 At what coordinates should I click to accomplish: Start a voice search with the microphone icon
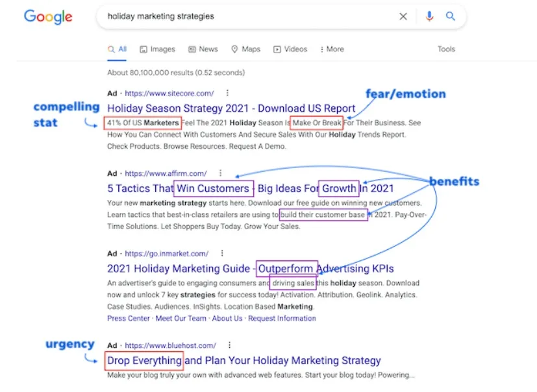[429, 16]
